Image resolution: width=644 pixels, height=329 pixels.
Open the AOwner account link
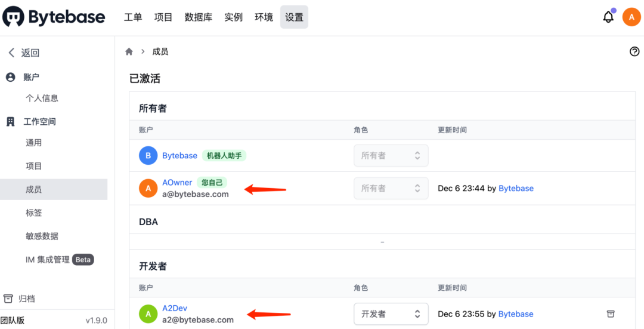[x=177, y=182]
